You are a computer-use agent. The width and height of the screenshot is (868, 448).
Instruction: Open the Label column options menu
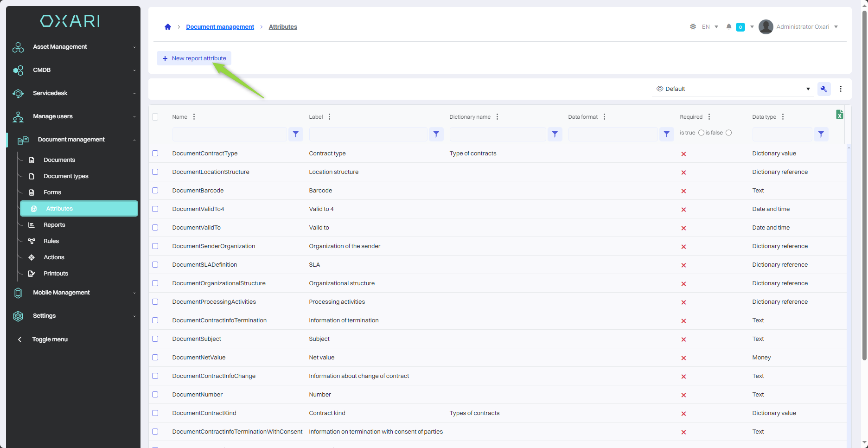[x=329, y=117]
